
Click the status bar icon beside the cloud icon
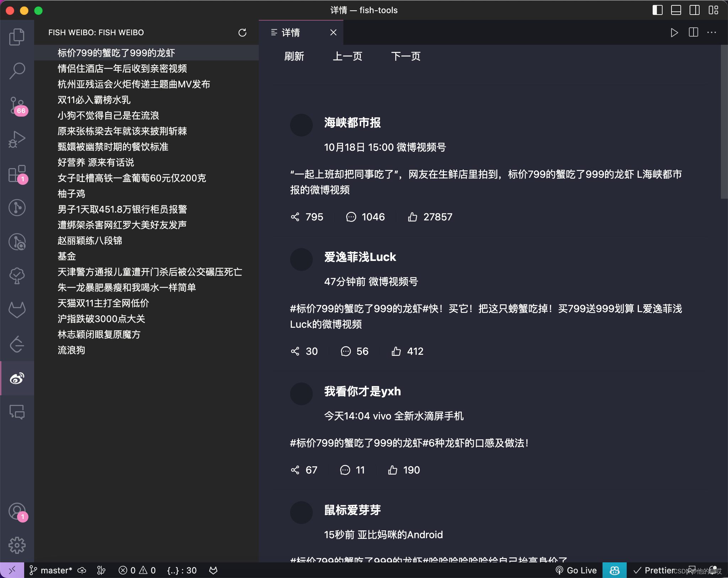click(x=101, y=570)
